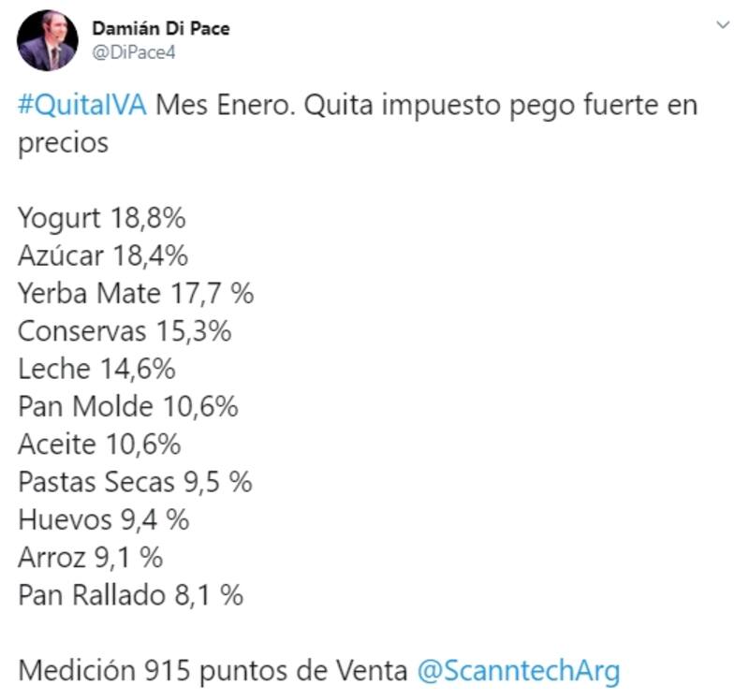The width and height of the screenshot is (749, 700).
Task: Open the Damián Di Pace display name
Action: tap(160, 28)
